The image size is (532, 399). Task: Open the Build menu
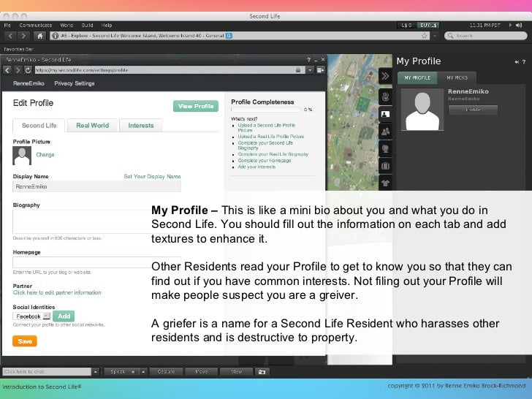point(87,25)
